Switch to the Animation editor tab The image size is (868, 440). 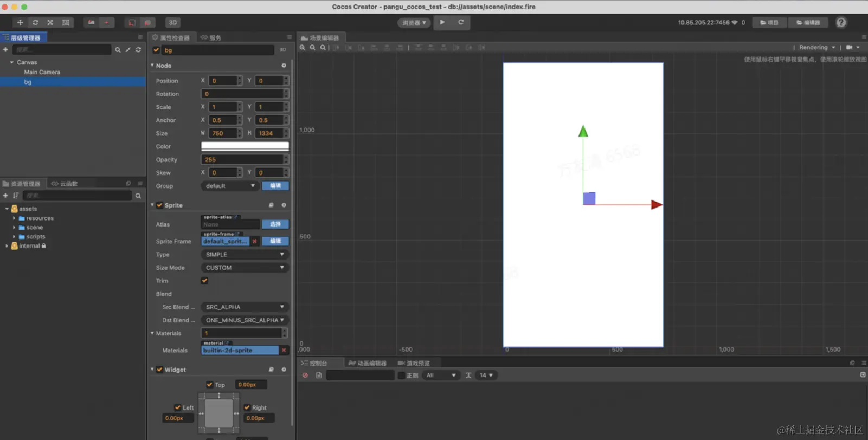coord(368,363)
